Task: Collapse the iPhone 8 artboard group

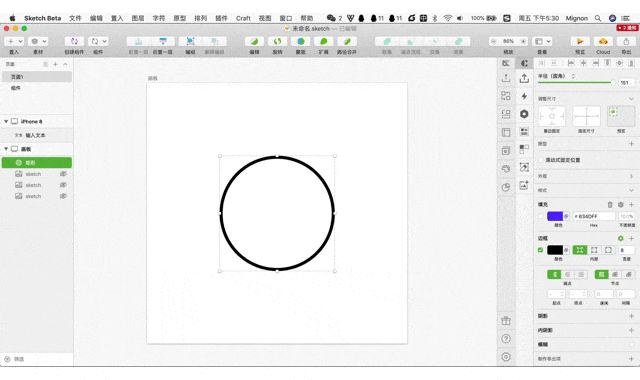Action: tap(6, 121)
